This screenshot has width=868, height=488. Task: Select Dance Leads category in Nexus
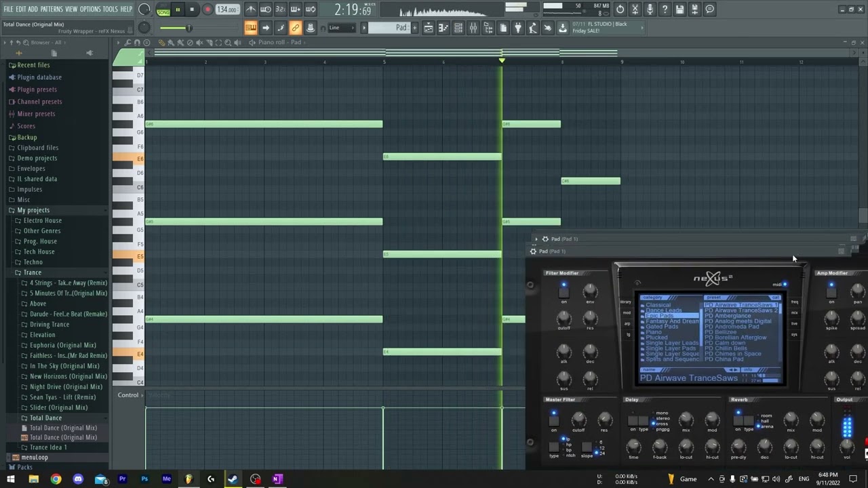663,310
